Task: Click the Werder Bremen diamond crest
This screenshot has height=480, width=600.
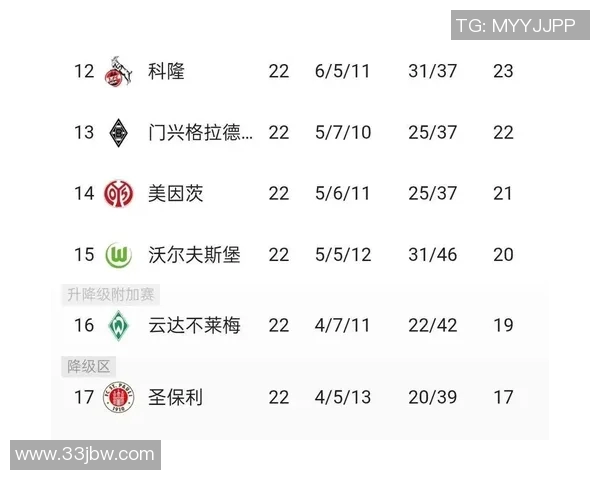Action: click(118, 326)
